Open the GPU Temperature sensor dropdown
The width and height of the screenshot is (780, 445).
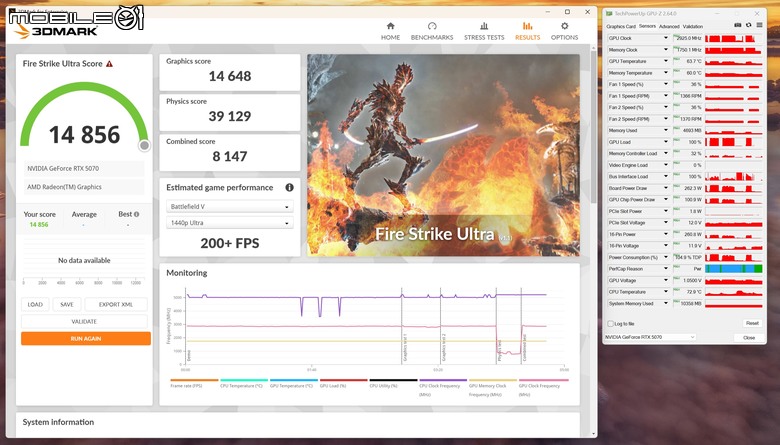click(666, 61)
